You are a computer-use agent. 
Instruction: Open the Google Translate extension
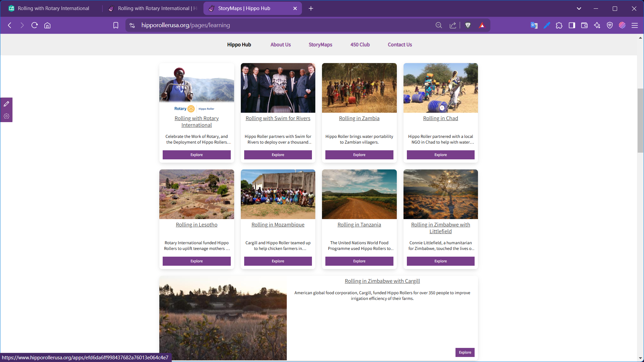coord(534,25)
